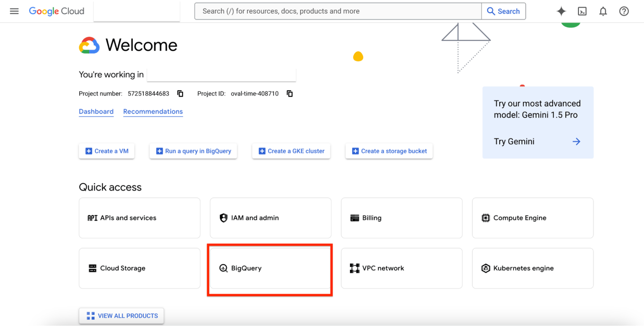Open the project selector in top bar
Image resolution: width=644 pixels, height=326 pixels.
(x=137, y=11)
